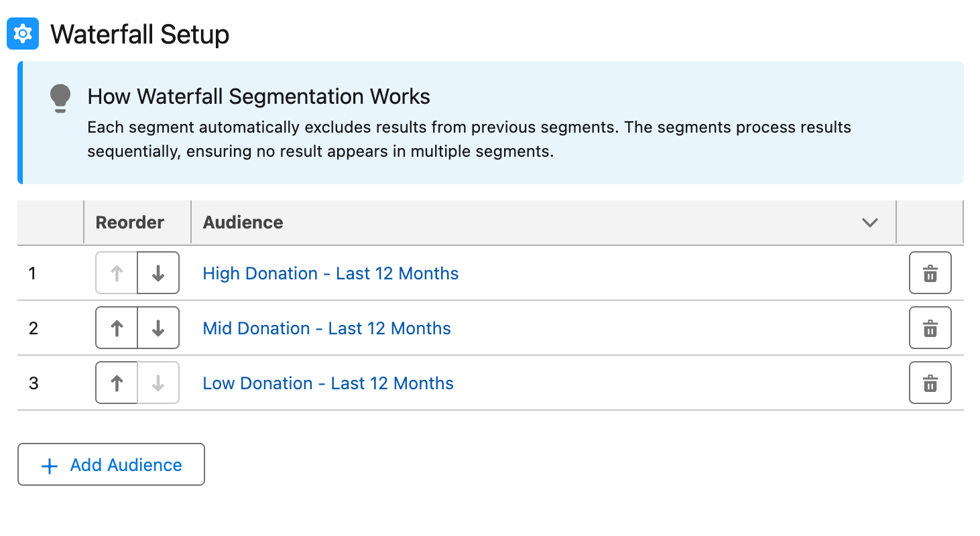Viewport: 980px width, 536px height.
Task: Move Mid Donation audience down
Action: [x=158, y=328]
